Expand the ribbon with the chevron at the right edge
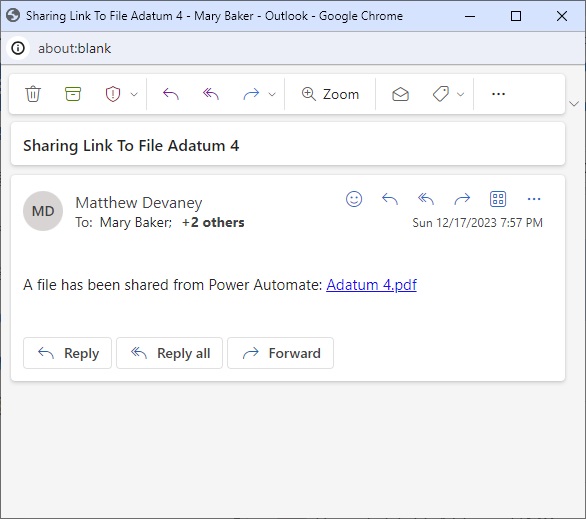The width and height of the screenshot is (586, 519). [x=574, y=104]
